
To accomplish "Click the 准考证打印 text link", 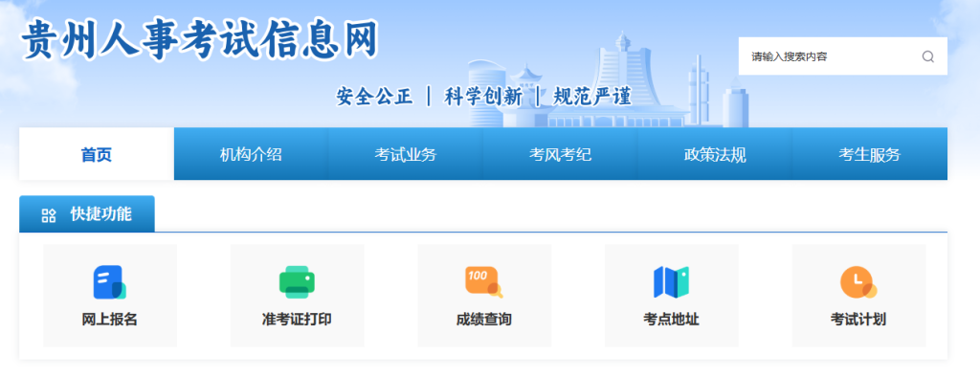I will (297, 320).
